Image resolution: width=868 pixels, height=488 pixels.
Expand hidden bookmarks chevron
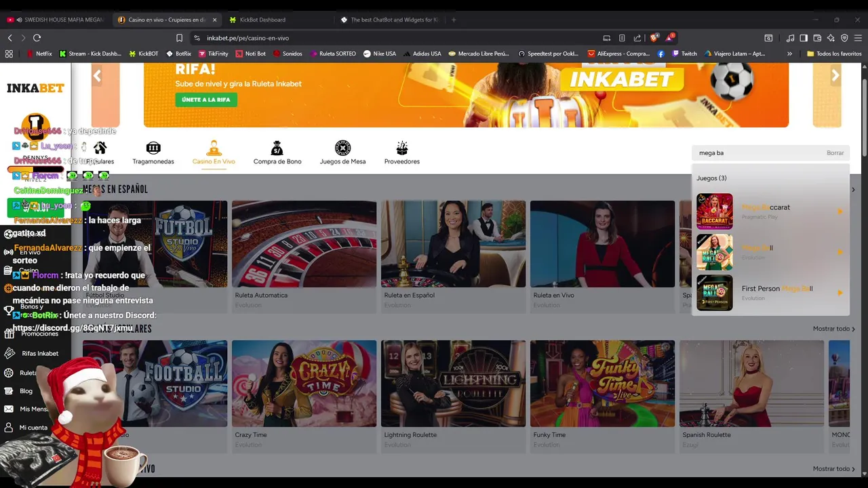point(789,54)
